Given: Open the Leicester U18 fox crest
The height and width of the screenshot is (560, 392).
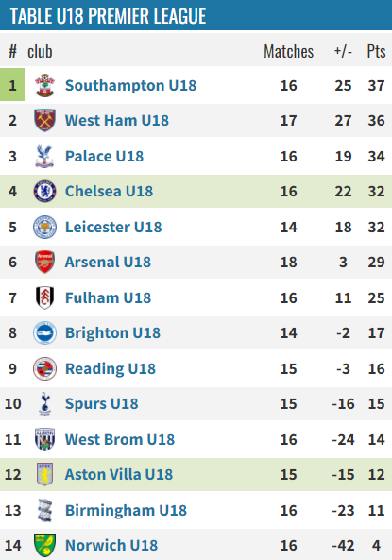Looking at the screenshot, I should (x=44, y=227).
